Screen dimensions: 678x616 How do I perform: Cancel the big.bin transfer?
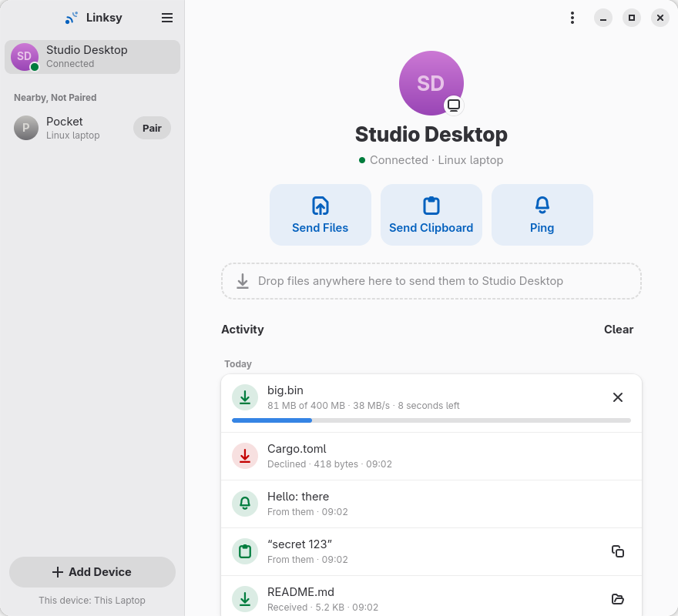(617, 397)
